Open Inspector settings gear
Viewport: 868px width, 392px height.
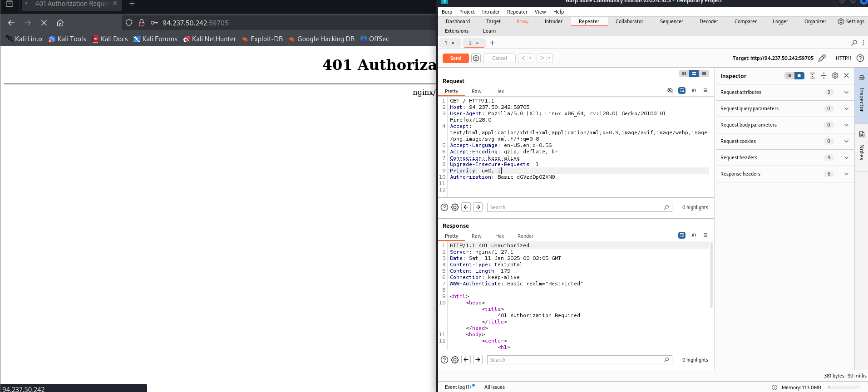coord(835,76)
